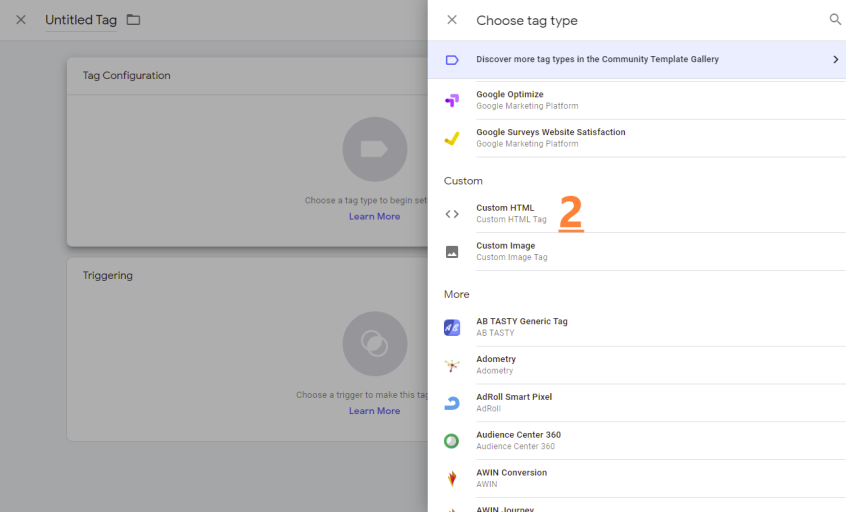
Task: Click the AB TASTY logo icon
Action: (452, 327)
